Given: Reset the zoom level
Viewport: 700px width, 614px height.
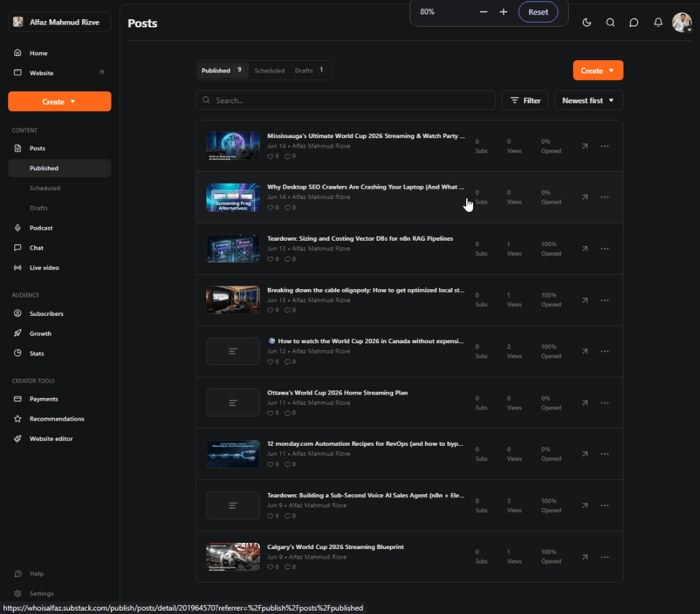Looking at the screenshot, I should click(x=538, y=12).
